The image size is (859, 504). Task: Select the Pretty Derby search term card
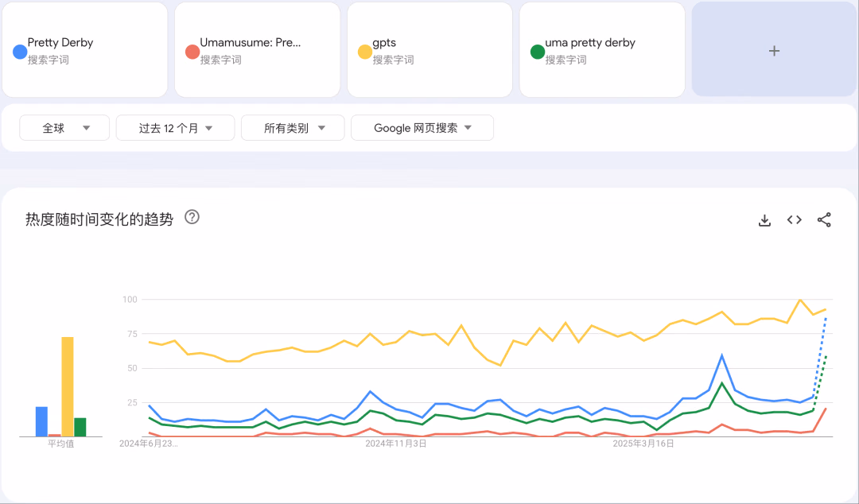click(x=85, y=50)
